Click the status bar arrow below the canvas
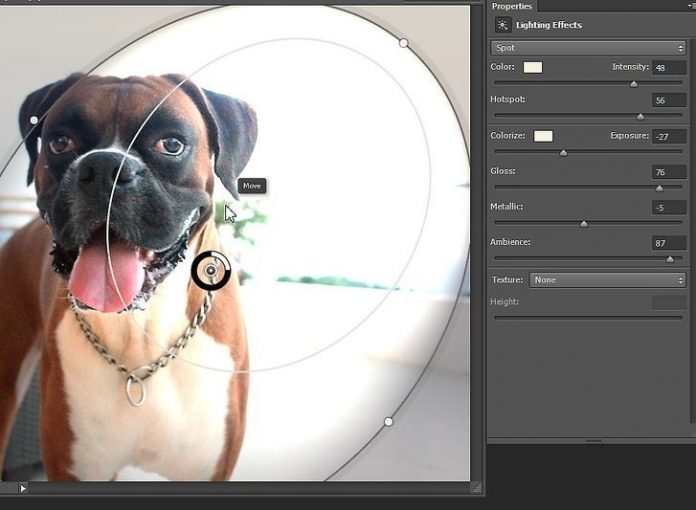696x510 pixels. pos(23,488)
